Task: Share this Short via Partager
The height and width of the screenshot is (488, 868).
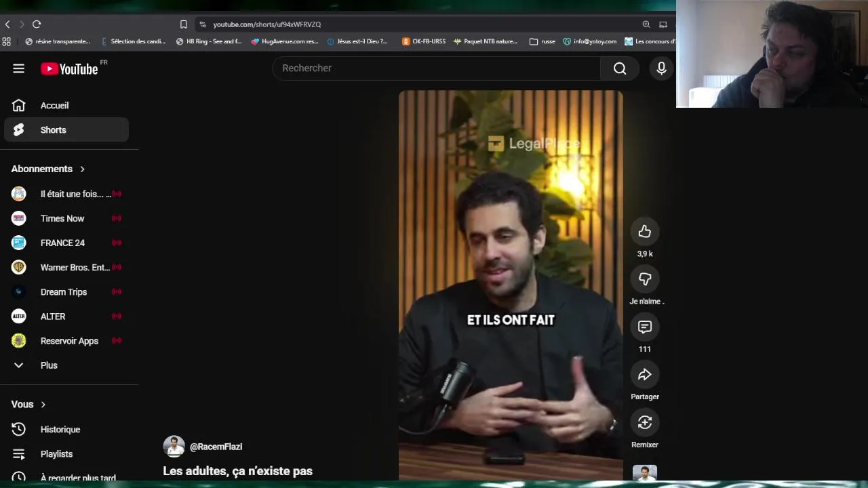Action: click(x=645, y=375)
